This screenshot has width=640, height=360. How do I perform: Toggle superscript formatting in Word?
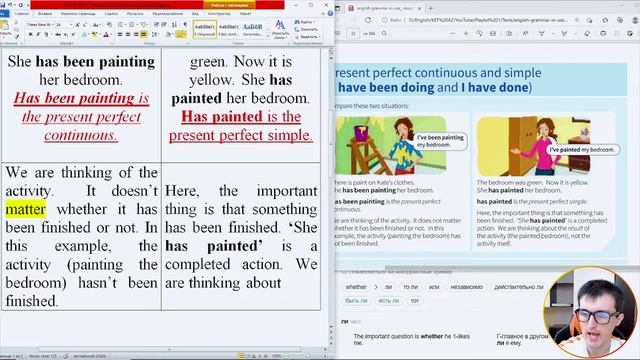[73, 34]
